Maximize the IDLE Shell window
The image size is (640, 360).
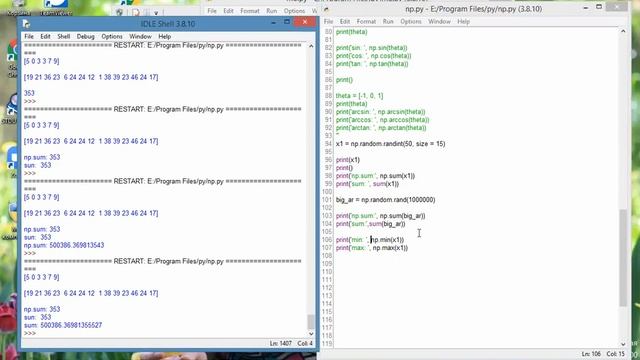[x=287, y=22]
